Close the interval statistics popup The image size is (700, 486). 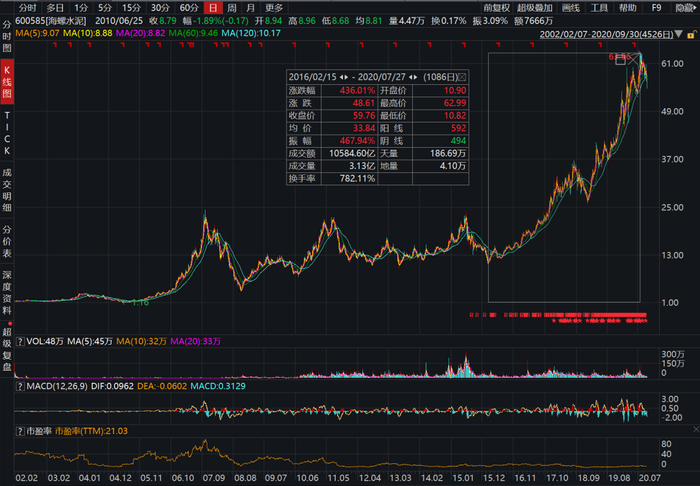(x=462, y=77)
